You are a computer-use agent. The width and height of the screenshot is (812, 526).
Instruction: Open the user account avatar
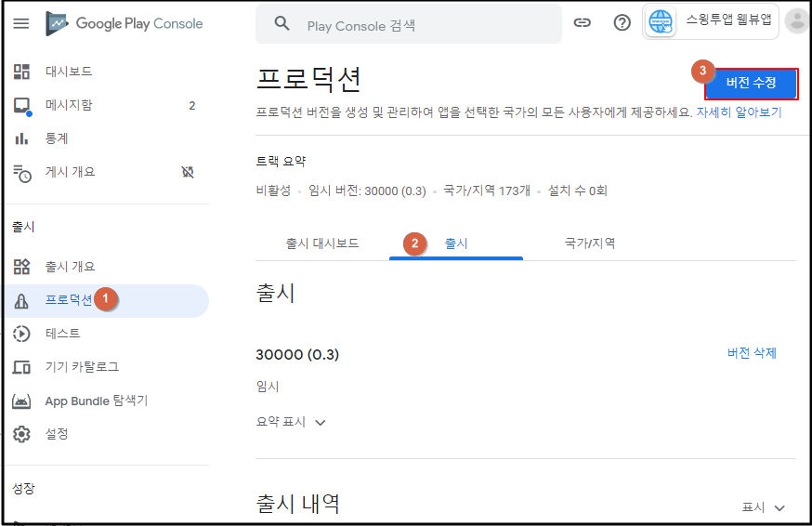pyautogui.click(x=796, y=21)
